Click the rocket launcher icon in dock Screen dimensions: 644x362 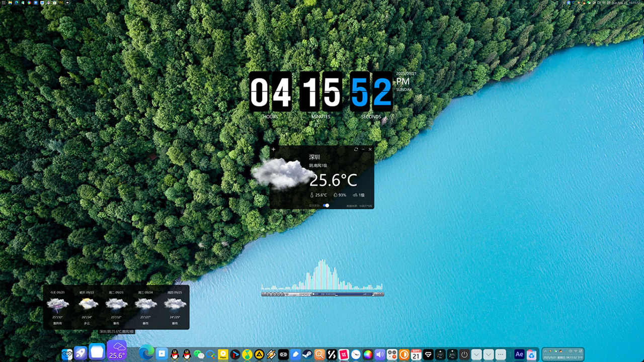(x=80, y=353)
